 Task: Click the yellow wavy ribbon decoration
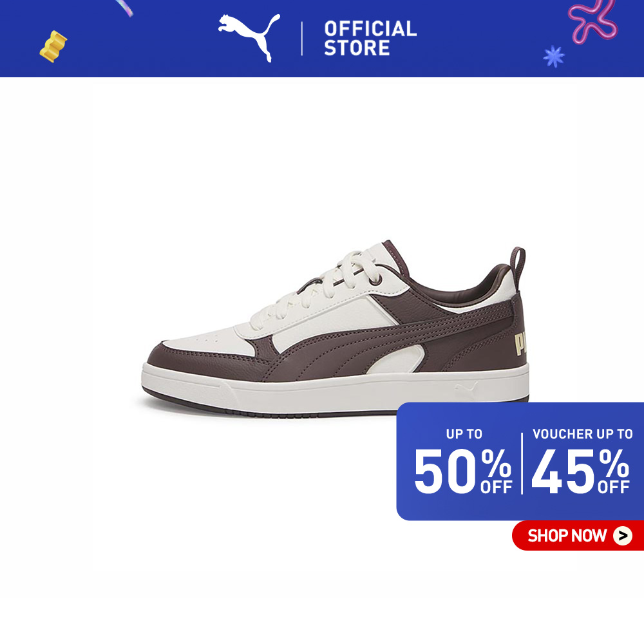pos(53,46)
